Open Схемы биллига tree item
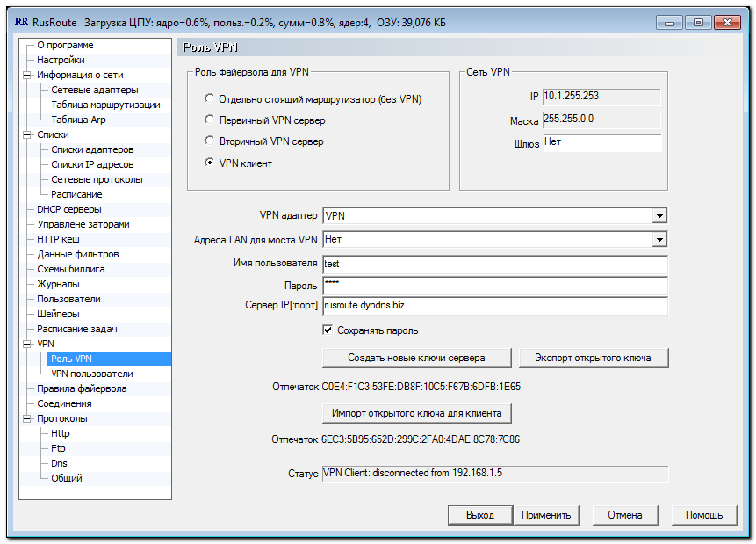756x544 pixels. click(x=70, y=269)
